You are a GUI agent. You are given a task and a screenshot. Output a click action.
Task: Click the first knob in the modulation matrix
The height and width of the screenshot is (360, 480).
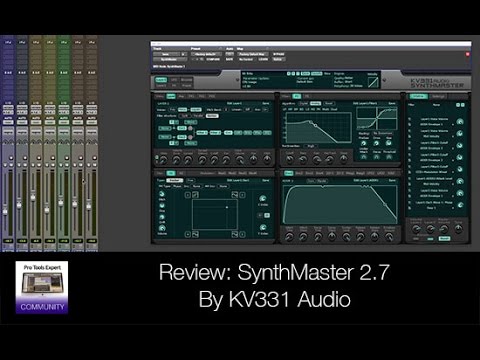tap(460, 122)
